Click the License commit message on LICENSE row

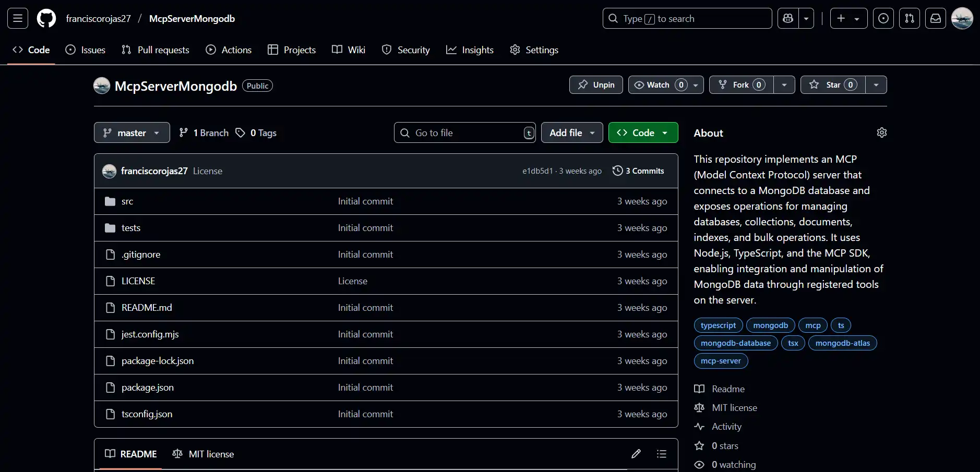pos(353,281)
